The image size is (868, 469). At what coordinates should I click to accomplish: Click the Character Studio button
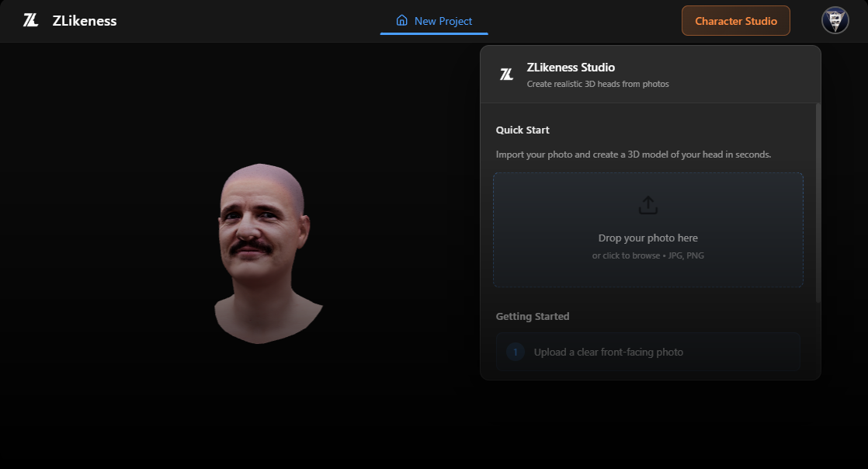point(735,20)
